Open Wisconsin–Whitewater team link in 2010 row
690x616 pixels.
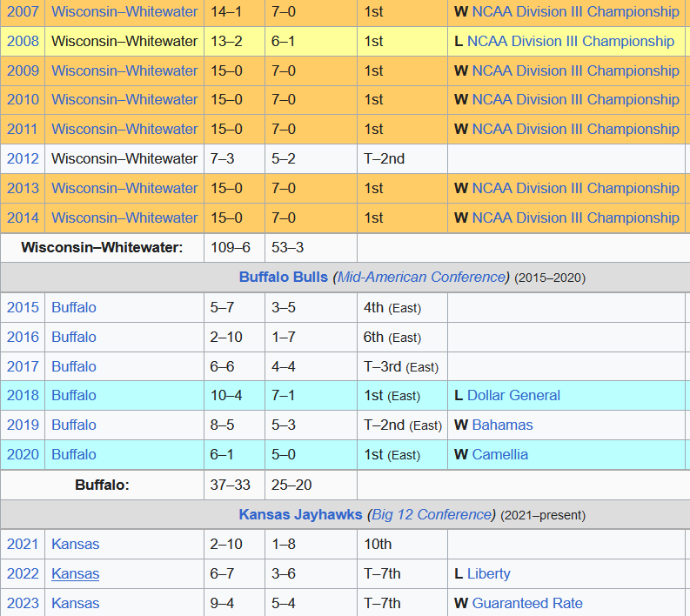[124, 99]
